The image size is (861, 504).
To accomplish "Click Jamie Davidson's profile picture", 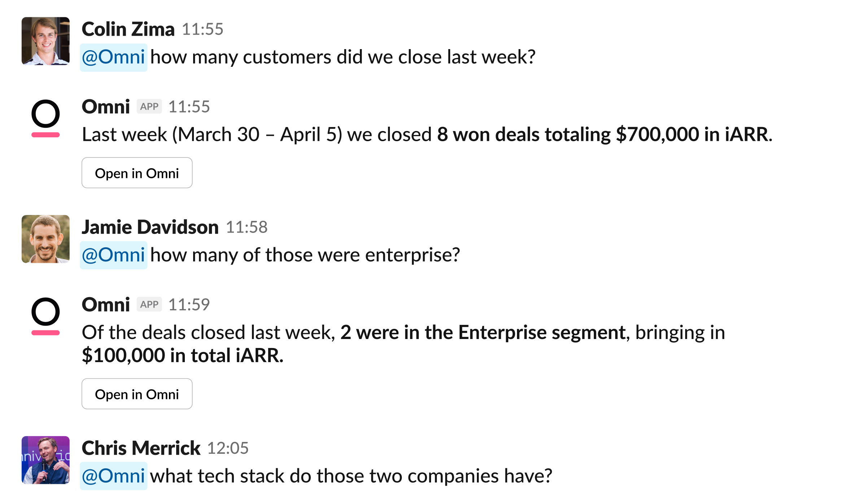I will (45, 239).
